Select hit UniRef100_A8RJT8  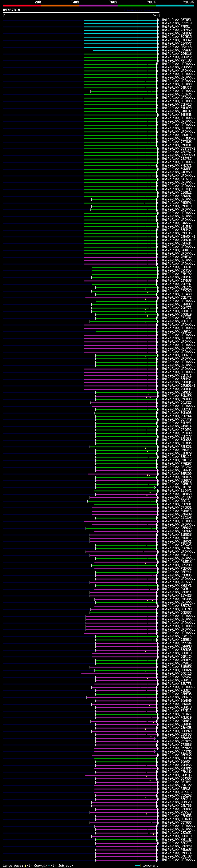[x=176, y=321]
